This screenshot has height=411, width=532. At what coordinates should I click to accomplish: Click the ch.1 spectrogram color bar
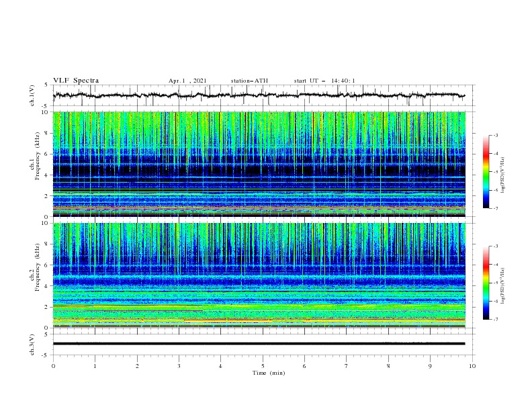click(486, 171)
